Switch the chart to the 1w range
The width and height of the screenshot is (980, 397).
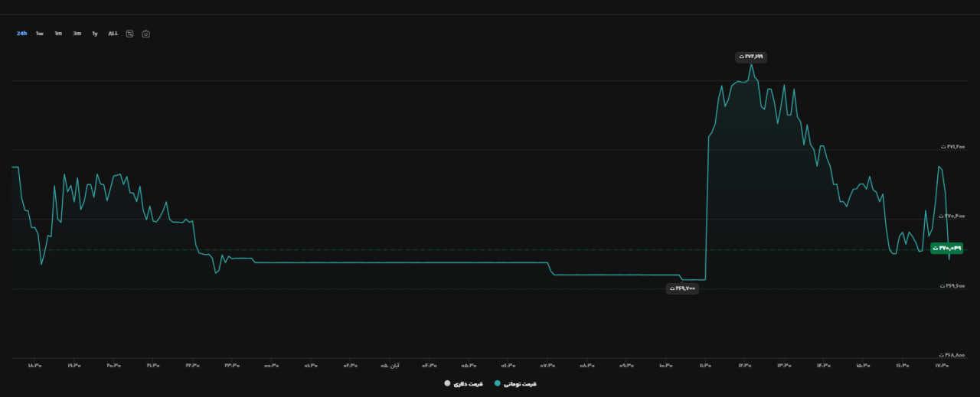(40, 34)
